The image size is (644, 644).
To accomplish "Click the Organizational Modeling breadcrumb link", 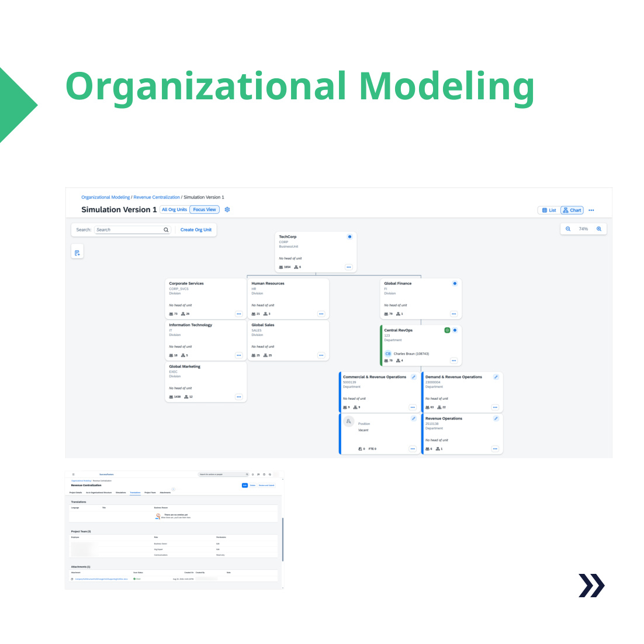I will tap(106, 197).
